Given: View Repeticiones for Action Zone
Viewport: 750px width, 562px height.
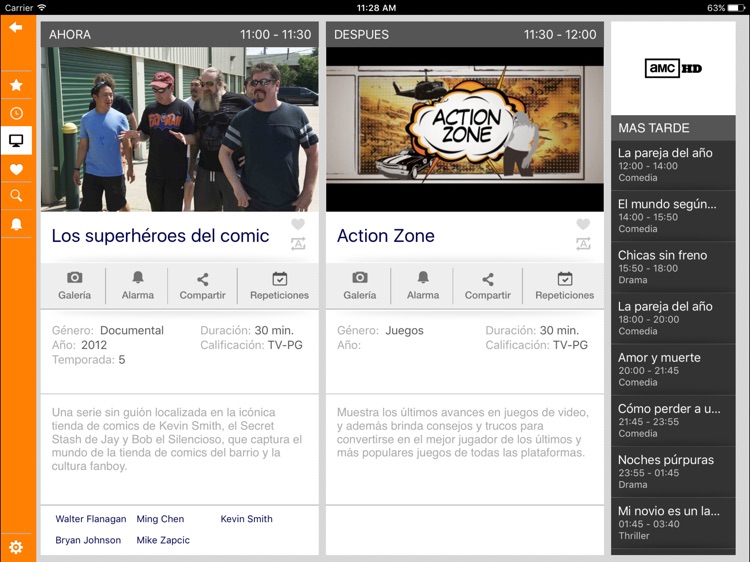Looking at the screenshot, I should point(564,286).
